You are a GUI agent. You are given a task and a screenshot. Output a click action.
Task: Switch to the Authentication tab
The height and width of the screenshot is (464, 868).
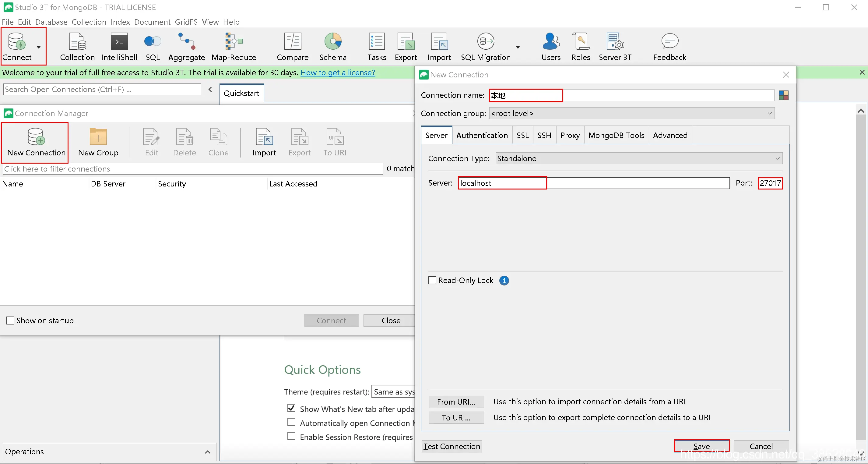(482, 135)
